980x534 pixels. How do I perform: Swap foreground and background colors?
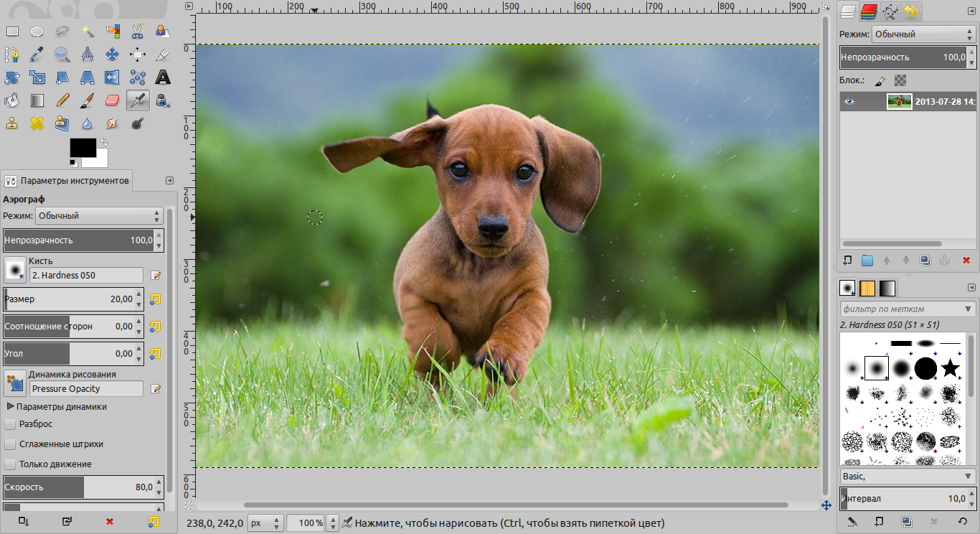click(103, 142)
